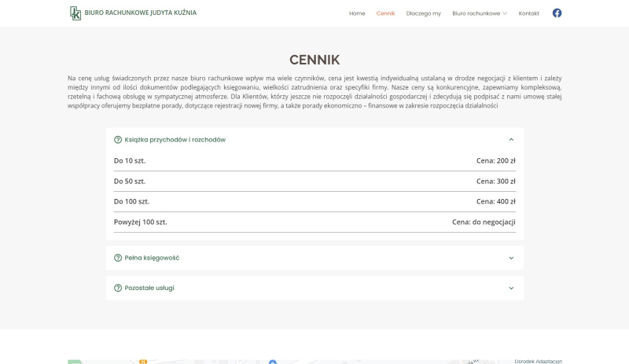Open the Dlaczego my page
The image size is (629, 364).
pos(423,13)
